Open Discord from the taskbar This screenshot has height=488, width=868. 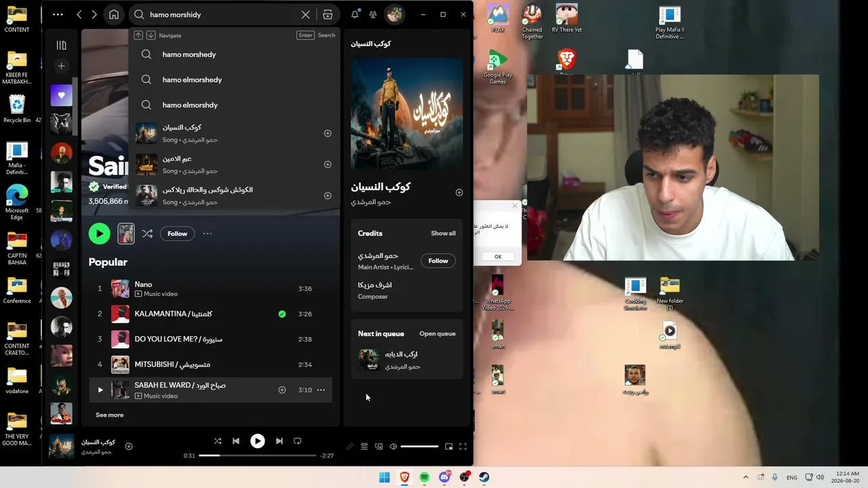(x=445, y=477)
